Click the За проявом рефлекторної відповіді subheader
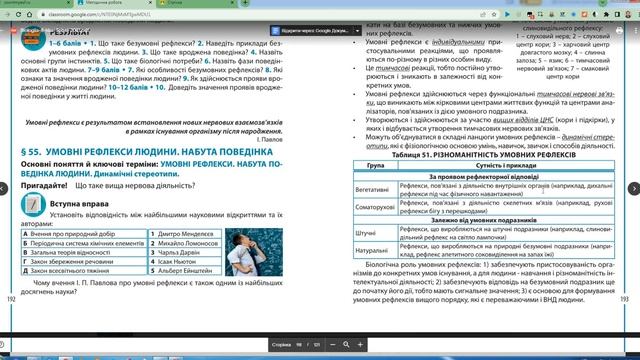Viewport: 640px width, 360px height. (x=484, y=177)
